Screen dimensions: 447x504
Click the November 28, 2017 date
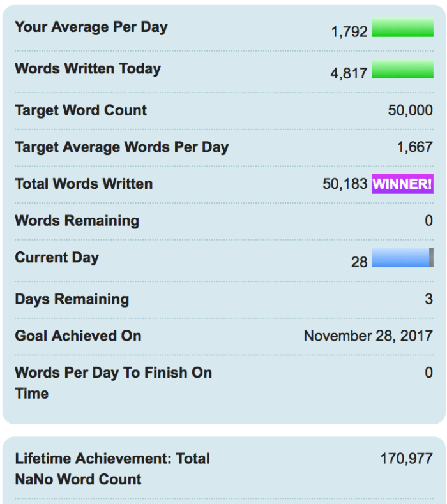(368, 336)
